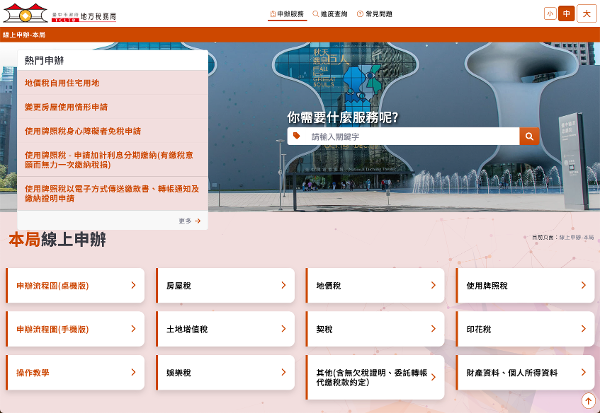The height and width of the screenshot is (413, 600).
Task: Open 申辦流程圖(桌機版) card
Action: (x=72, y=285)
